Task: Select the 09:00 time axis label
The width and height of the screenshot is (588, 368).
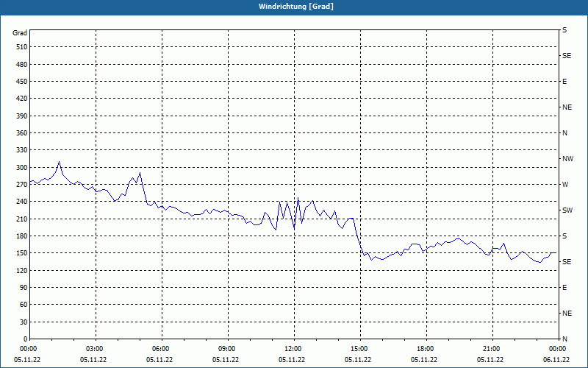Action: coord(229,349)
